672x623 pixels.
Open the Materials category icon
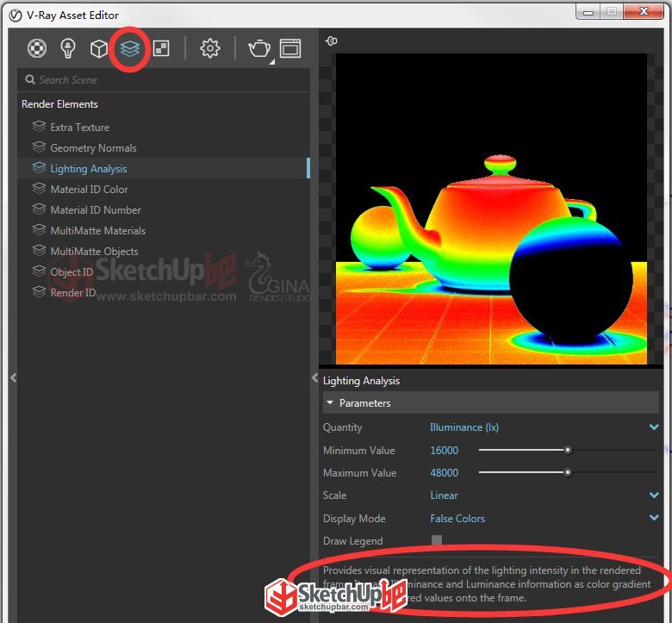pos(37,48)
